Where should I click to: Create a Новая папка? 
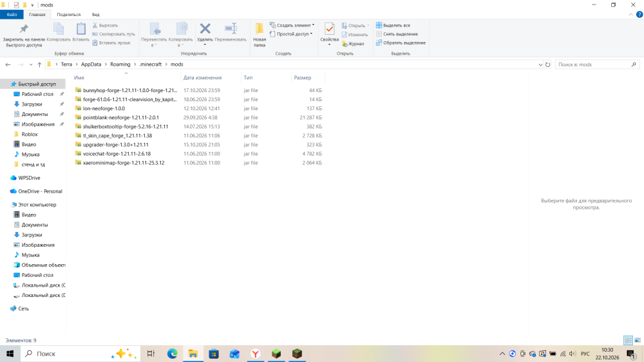(x=260, y=35)
